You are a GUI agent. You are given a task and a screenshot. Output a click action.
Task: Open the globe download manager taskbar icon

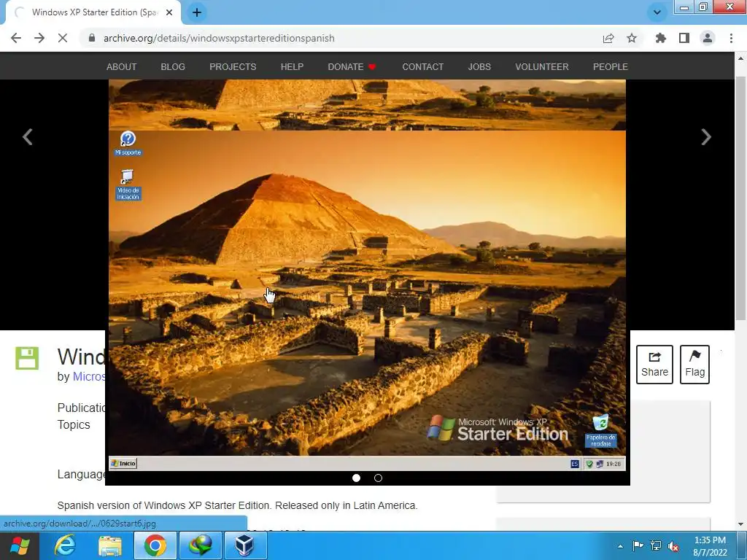point(201,545)
